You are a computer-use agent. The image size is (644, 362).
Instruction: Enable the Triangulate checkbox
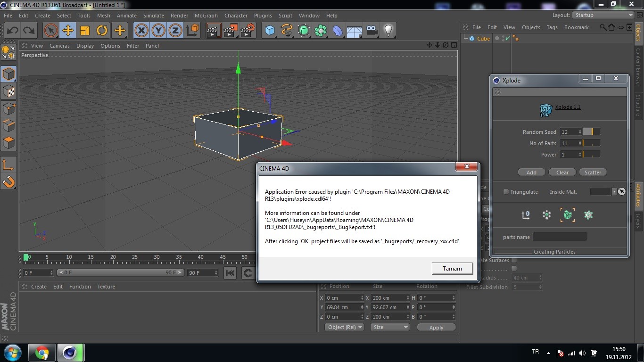click(506, 192)
